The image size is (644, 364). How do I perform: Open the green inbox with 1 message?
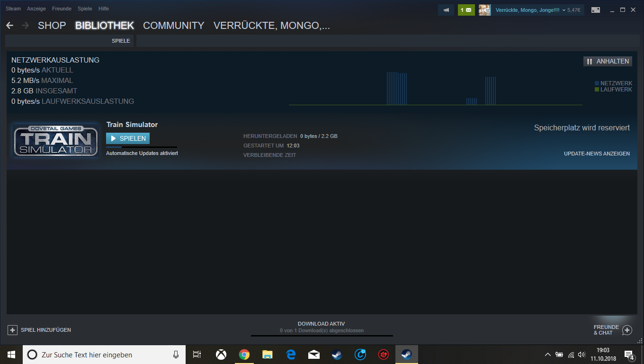(x=466, y=10)
